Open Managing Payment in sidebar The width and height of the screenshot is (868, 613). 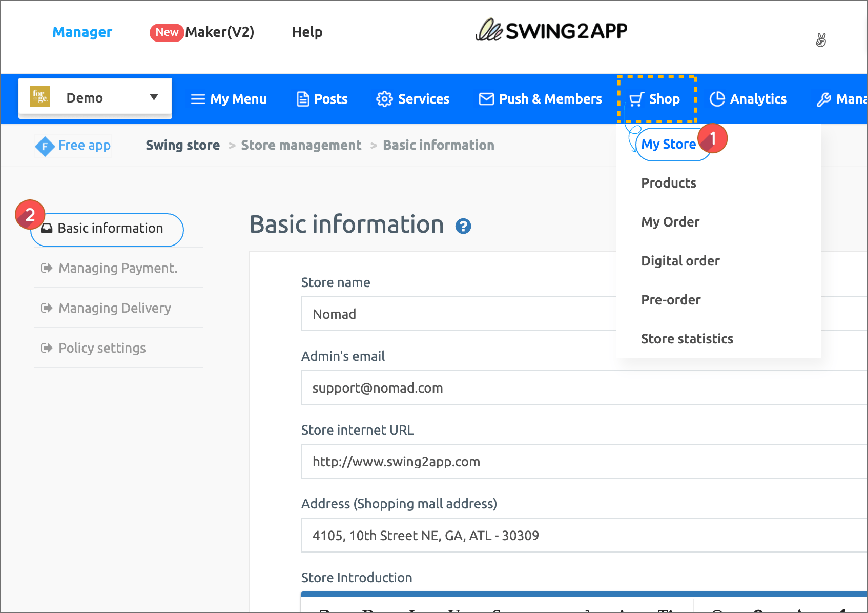point(118,268)
